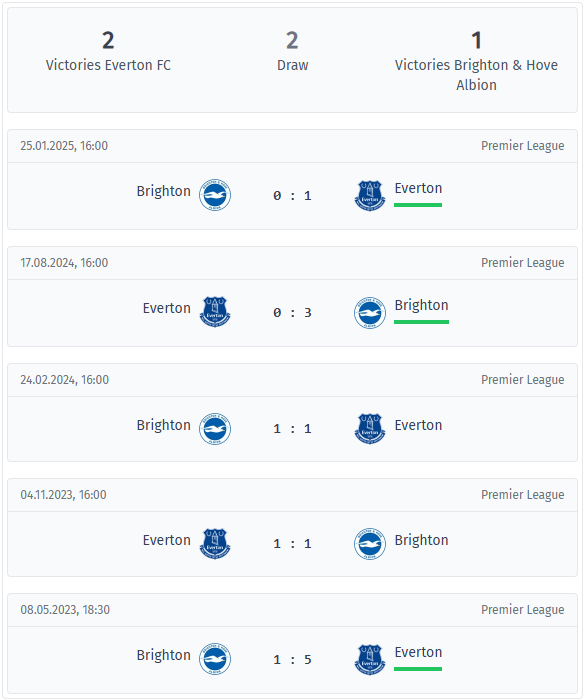Click Brighton crest in 25.01.2025 match
584x700 pixels.
point(215,195)
